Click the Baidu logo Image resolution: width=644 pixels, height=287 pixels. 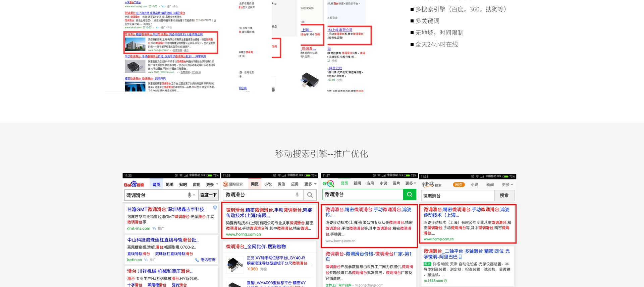[x=134, y=184]
